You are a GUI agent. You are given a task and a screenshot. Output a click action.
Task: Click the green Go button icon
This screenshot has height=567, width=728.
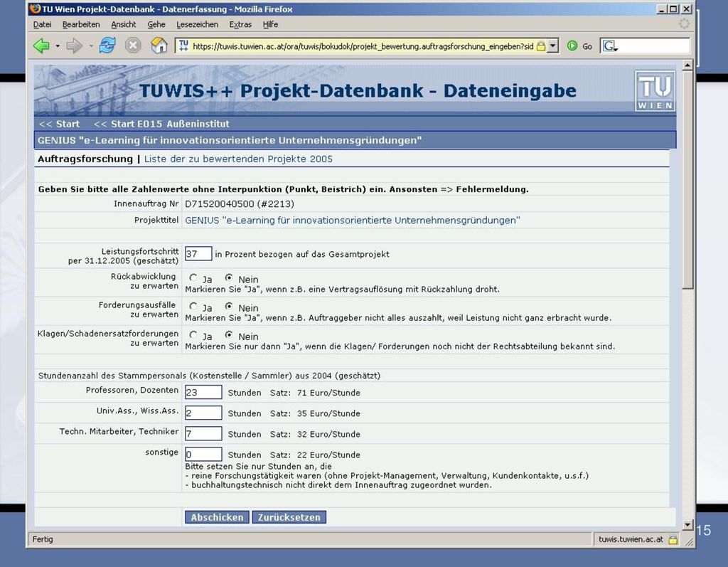point(572,46)
